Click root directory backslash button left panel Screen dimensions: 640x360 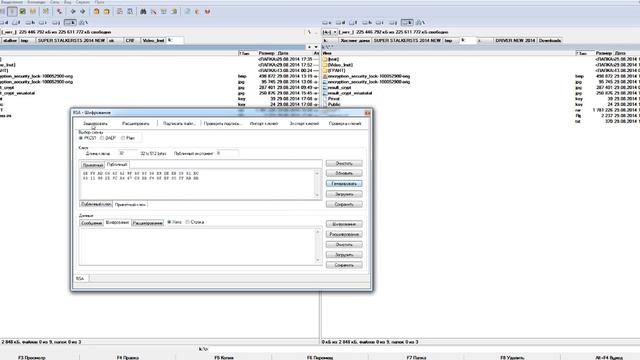(309, 32)
